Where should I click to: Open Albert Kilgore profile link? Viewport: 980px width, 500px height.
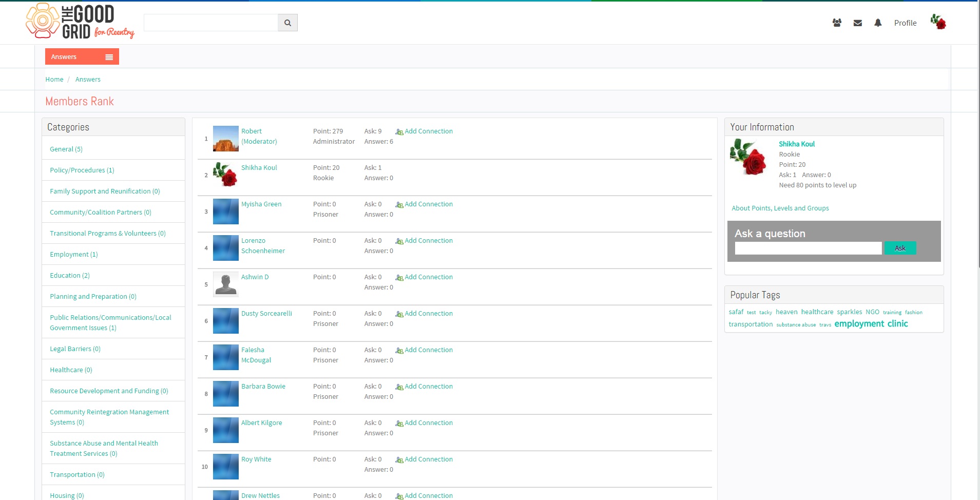point(262,423)
